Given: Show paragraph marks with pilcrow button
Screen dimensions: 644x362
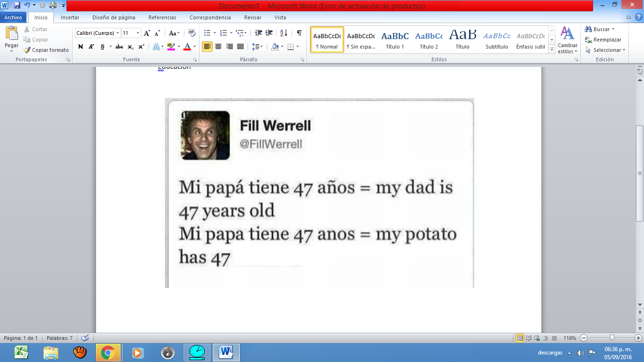Looking at the screenshot, I should pyautogui.click(x=299, y=33).
